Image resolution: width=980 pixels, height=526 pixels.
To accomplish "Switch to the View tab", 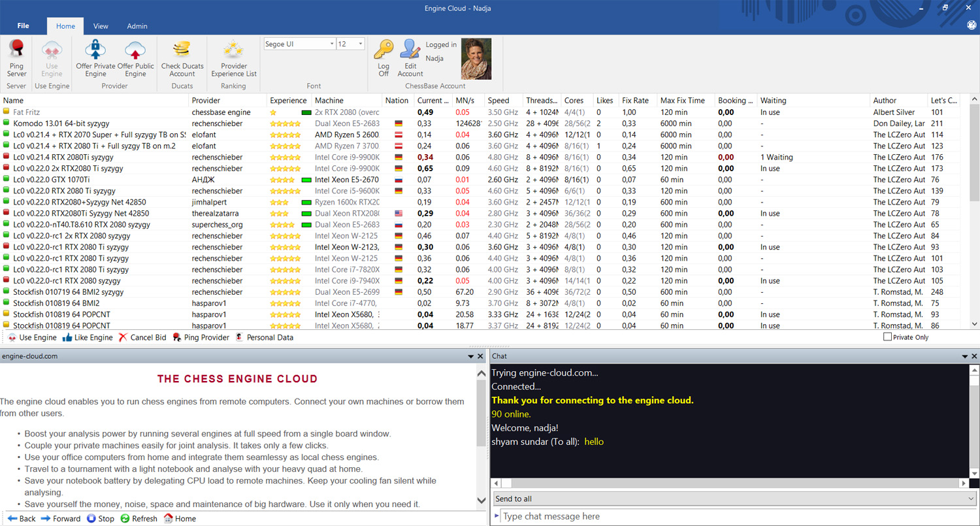I will click(101, 26).
